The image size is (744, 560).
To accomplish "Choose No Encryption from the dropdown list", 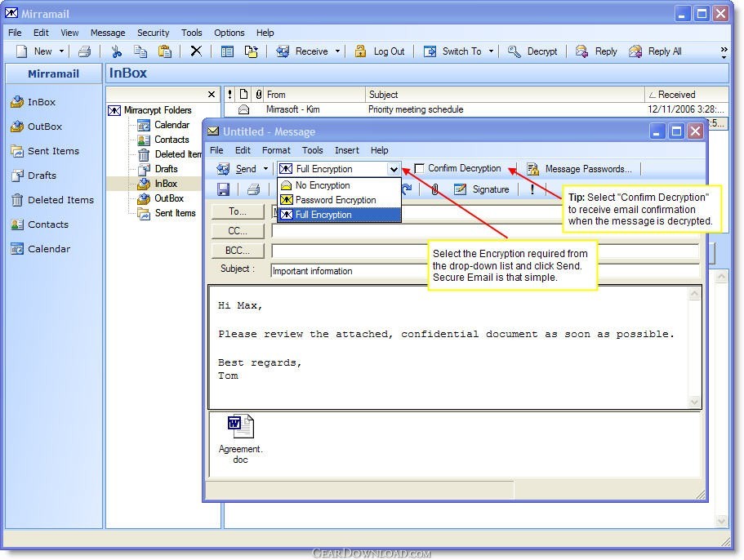I will click(x=339, y=185).
